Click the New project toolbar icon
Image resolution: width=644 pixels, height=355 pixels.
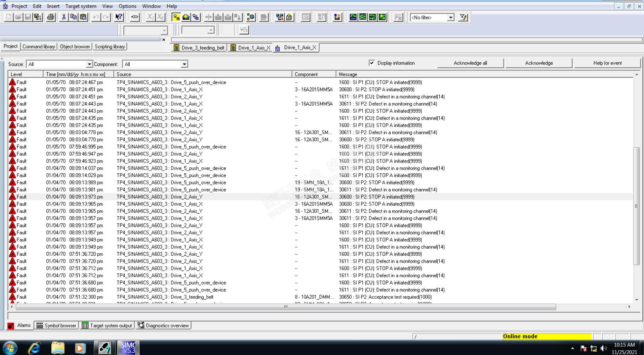coord(9,17)
